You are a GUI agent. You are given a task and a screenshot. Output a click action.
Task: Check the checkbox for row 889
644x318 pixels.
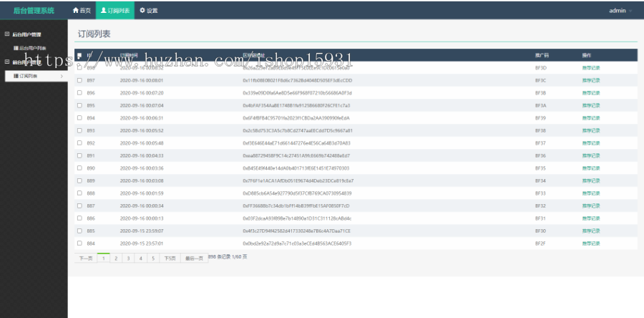point(79,180)
